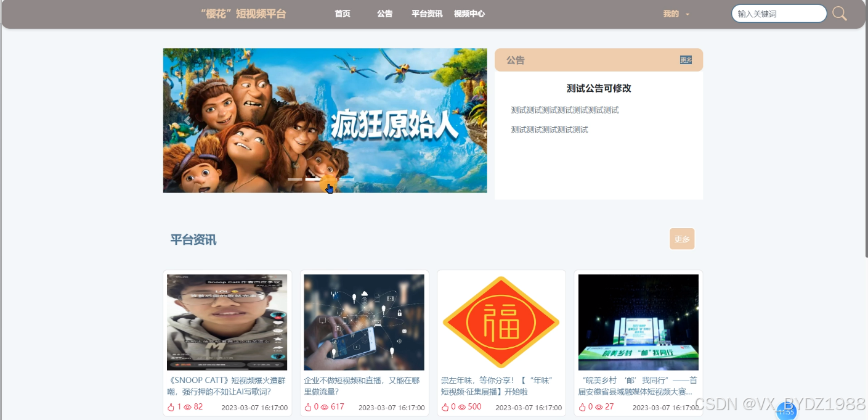This screenshot has height=420, width=868.
Task: Go to 首页 in navigation bar
Action: coord(343,14)
